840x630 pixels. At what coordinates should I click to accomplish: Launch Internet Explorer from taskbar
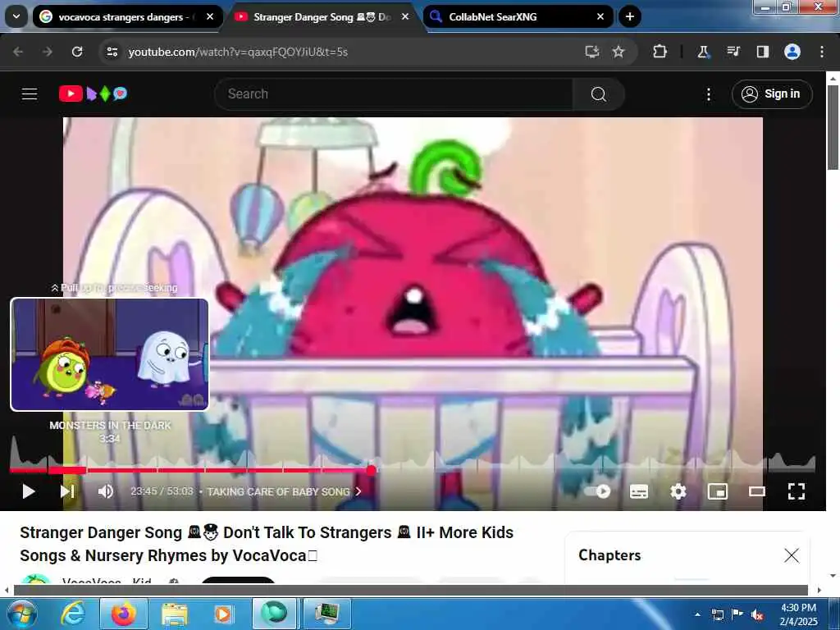(73, 614)
